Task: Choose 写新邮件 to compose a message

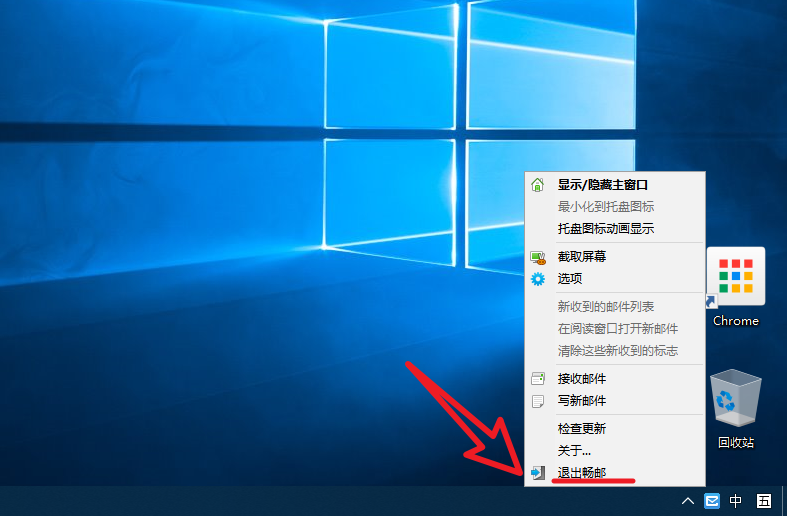Action: (x=615, y=401)
